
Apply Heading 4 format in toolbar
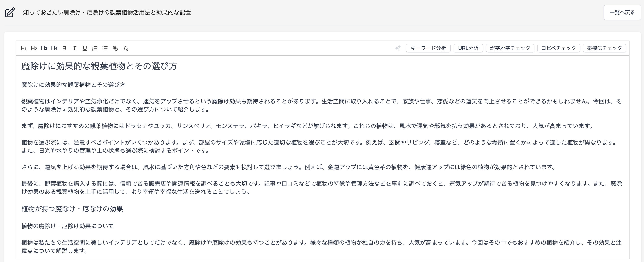pos(54,48)
